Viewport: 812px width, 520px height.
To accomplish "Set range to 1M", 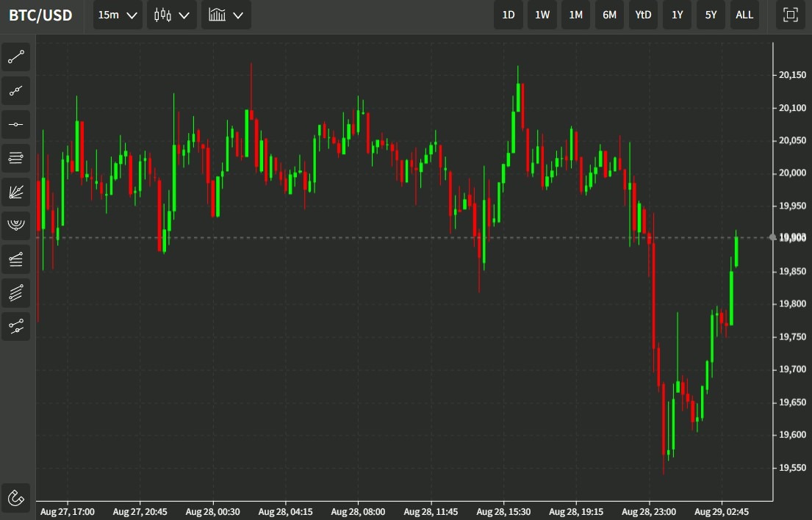I will pos(576,15).
